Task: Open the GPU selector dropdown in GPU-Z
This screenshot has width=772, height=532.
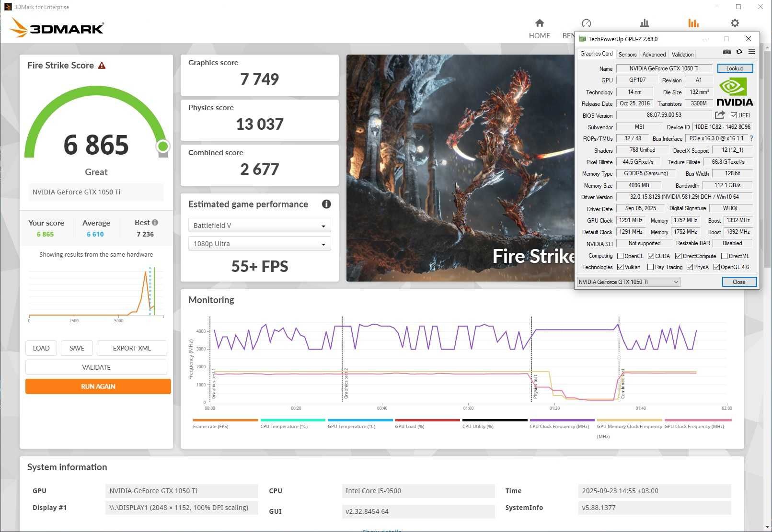Action: coord(628,282)
